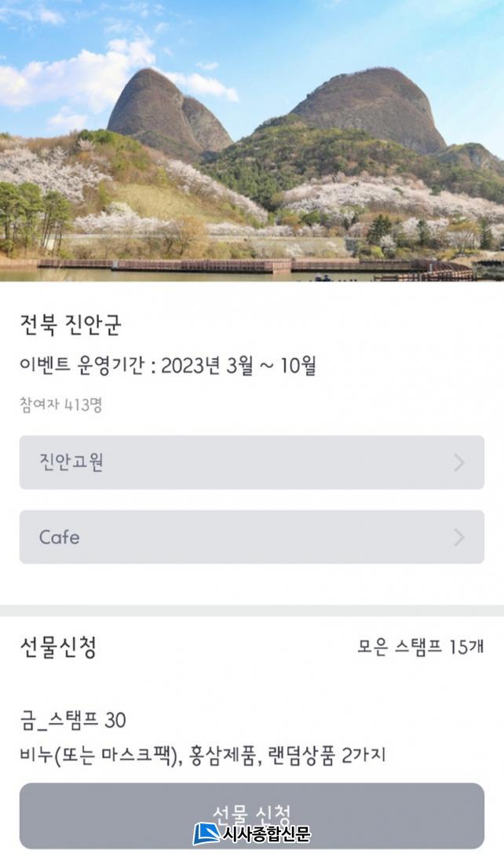Open the 진안고원 list item
Screen dimensions: 504x854
coord(251,462)
